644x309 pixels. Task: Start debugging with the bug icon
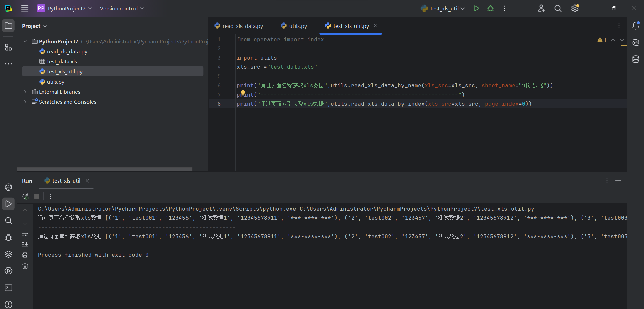[490, 8]
